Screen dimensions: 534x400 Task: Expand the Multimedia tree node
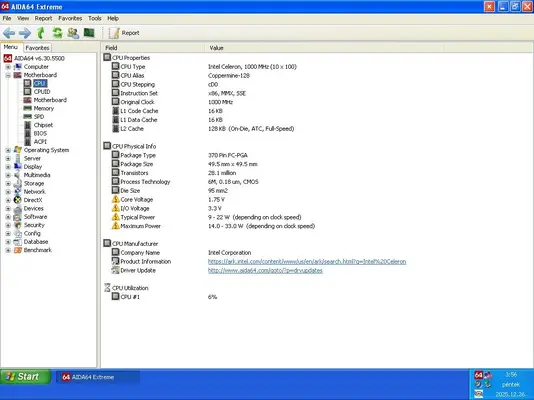point(8,175)
